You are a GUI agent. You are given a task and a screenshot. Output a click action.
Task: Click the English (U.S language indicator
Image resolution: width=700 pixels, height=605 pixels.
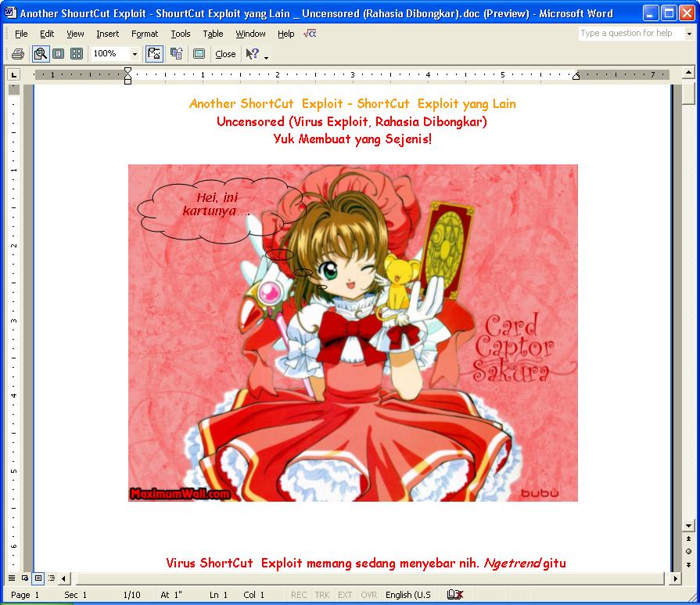coord(408,595)
